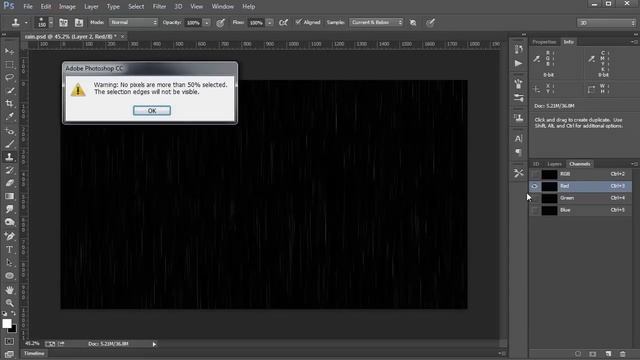
Task: Click the background color swatch
Action: [x=13, y=329]
